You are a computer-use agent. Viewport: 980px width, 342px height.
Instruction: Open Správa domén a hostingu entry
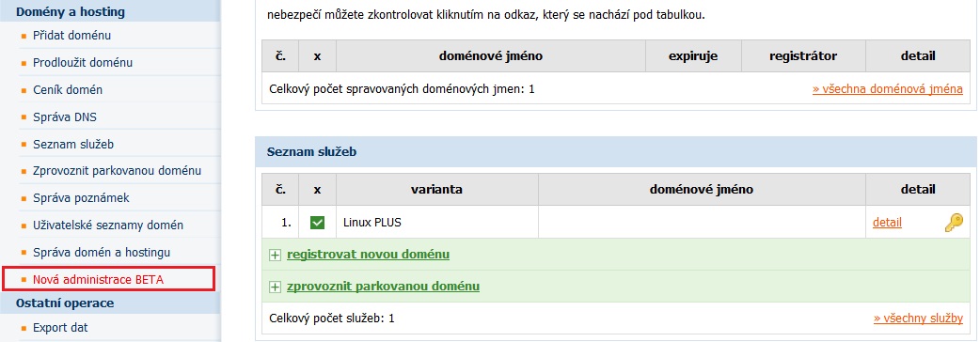(x=102, y=252)
